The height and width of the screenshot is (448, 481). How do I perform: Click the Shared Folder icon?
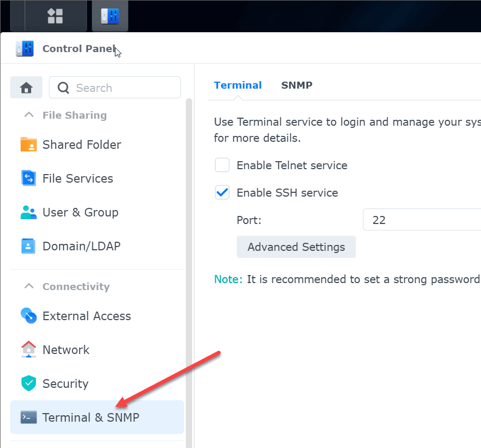pyautogui.click(x=28, y=144)
